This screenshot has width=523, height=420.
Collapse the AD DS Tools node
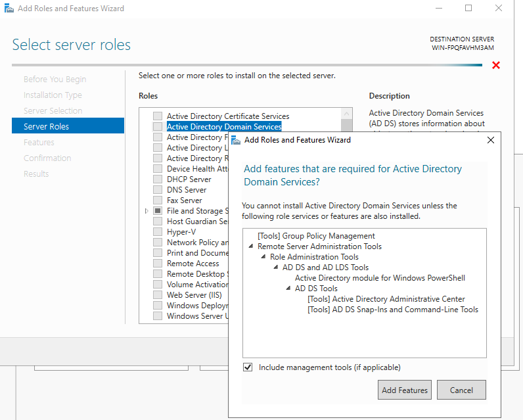pyautogui.click(x=288, y=289)
